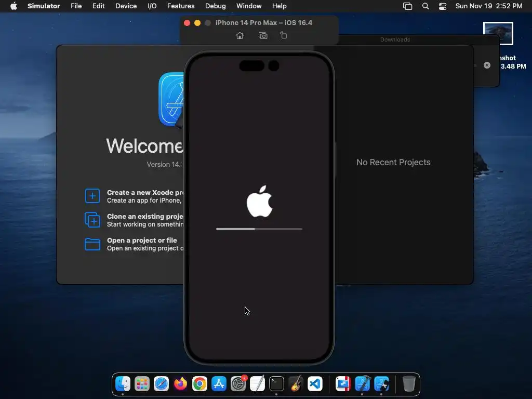Choose Clone an existing project

tap(134, 220)
